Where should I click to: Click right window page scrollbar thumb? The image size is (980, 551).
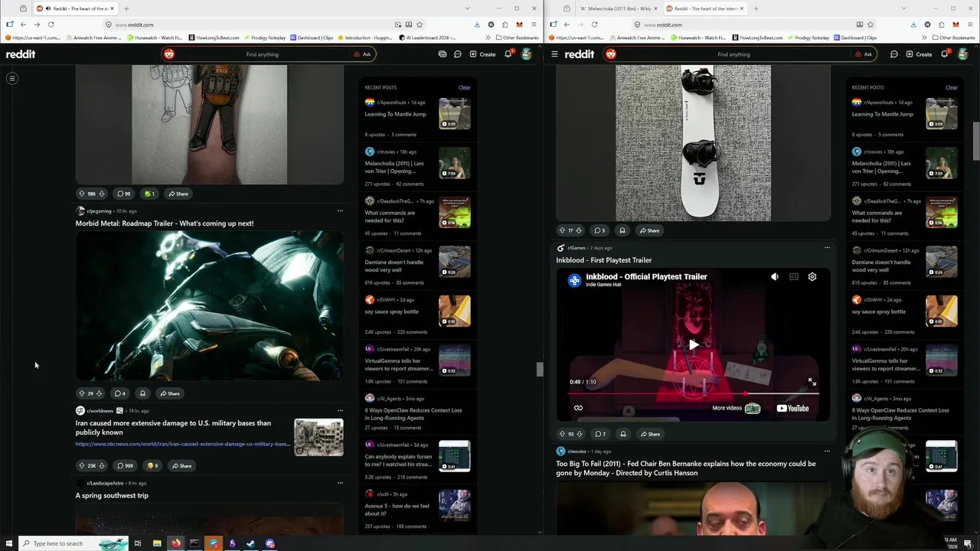[975, 141]
